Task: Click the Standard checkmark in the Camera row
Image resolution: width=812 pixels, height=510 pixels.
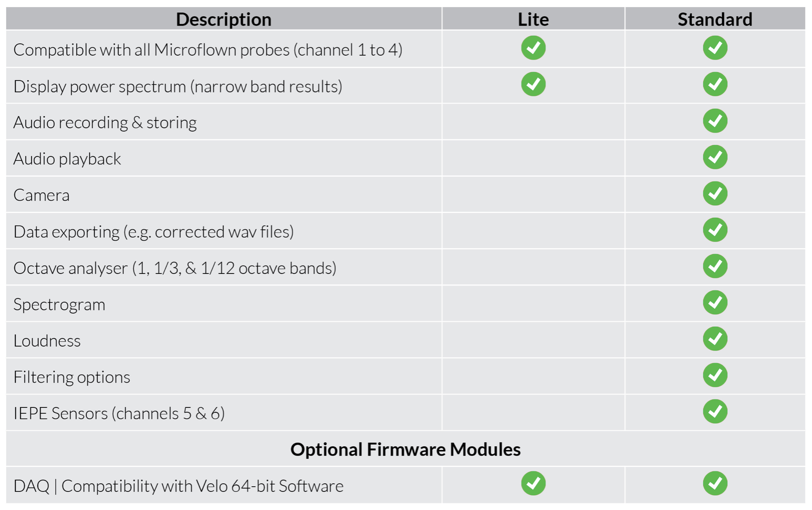Action: pos(715,194)
